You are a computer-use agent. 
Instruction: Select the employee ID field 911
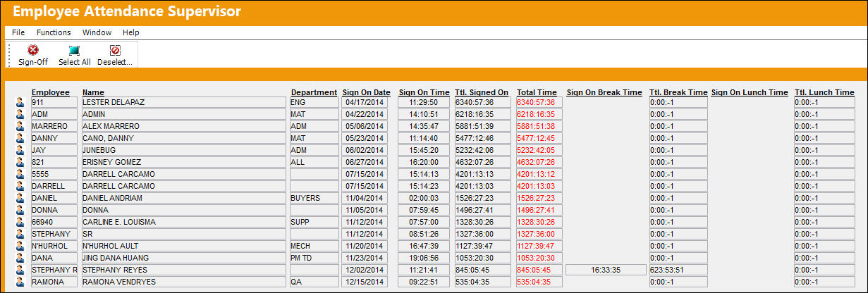click(54, 102)
